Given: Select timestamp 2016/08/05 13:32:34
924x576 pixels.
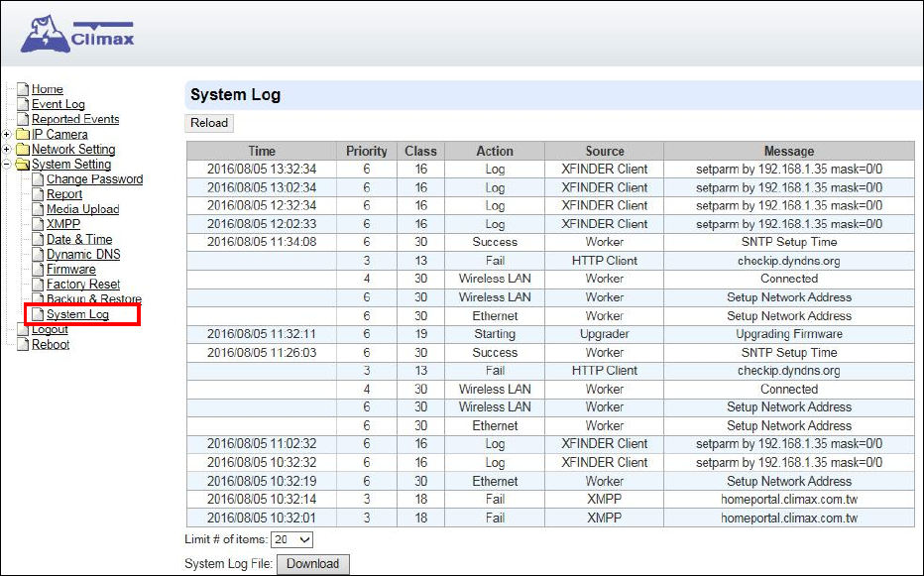Looking at the screenshot, I should pos(262,170).
